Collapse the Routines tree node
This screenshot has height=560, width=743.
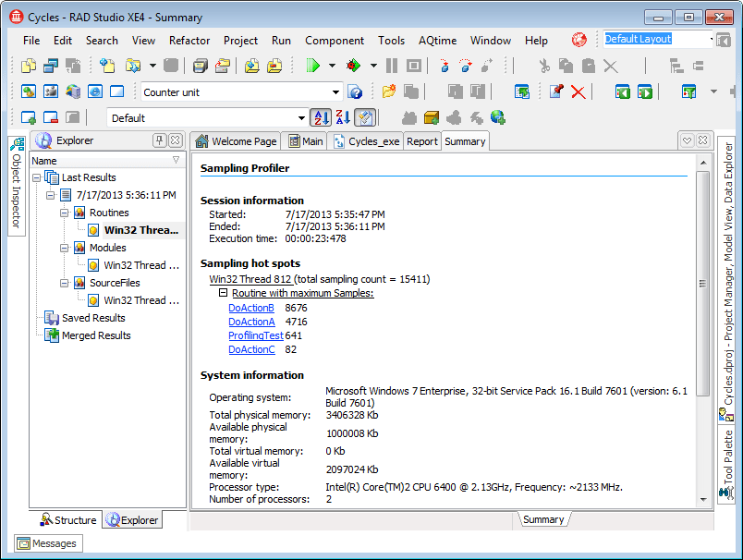coord(63,212)
